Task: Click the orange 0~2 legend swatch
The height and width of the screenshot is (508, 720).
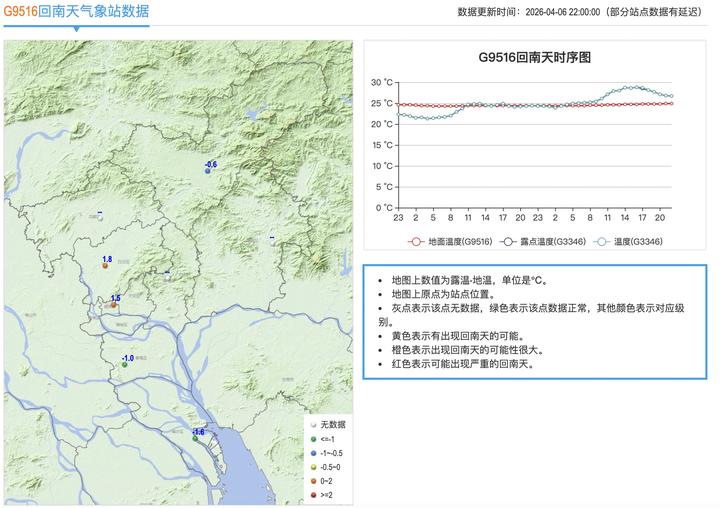Action: point(312,480)
